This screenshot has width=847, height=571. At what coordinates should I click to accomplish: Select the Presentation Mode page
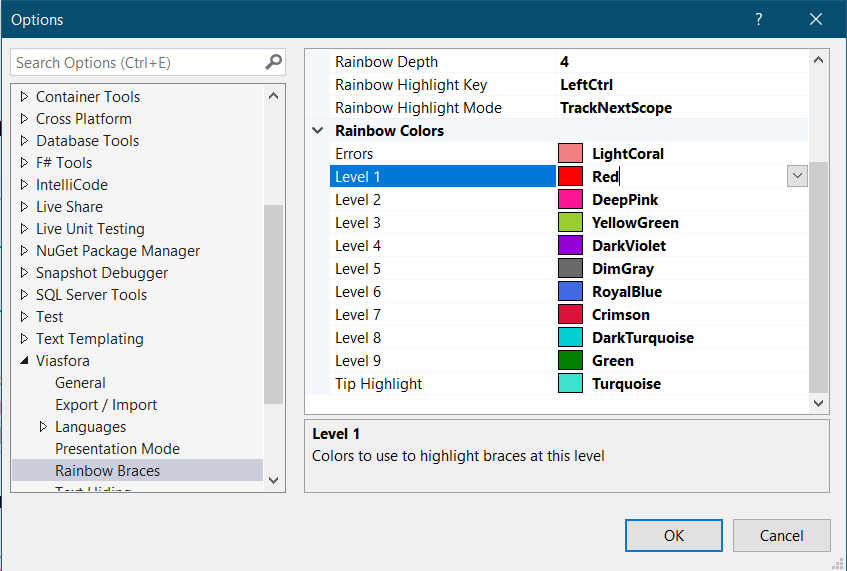coord(117,449)
